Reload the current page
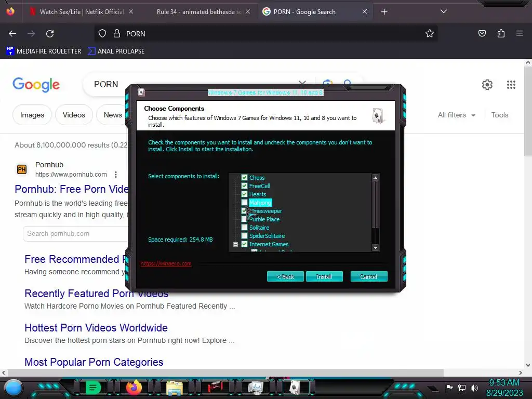This screenshot has height=399, width=532. 50,34
